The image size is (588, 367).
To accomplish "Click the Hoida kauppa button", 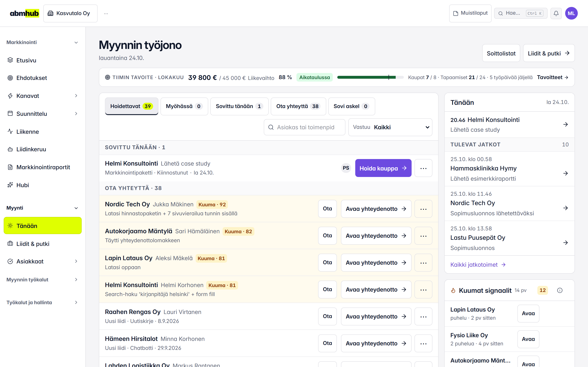I will click(383, 168).
